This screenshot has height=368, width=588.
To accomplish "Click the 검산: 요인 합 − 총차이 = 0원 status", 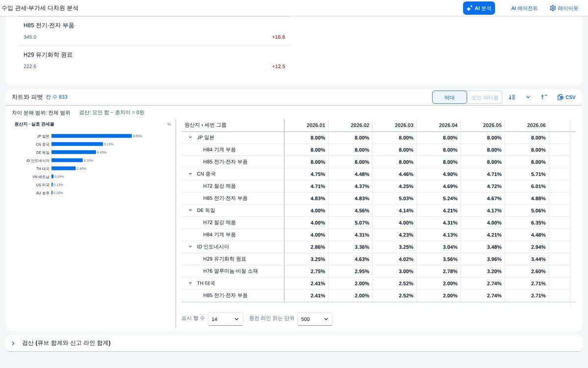I will (x=112, y=112).
